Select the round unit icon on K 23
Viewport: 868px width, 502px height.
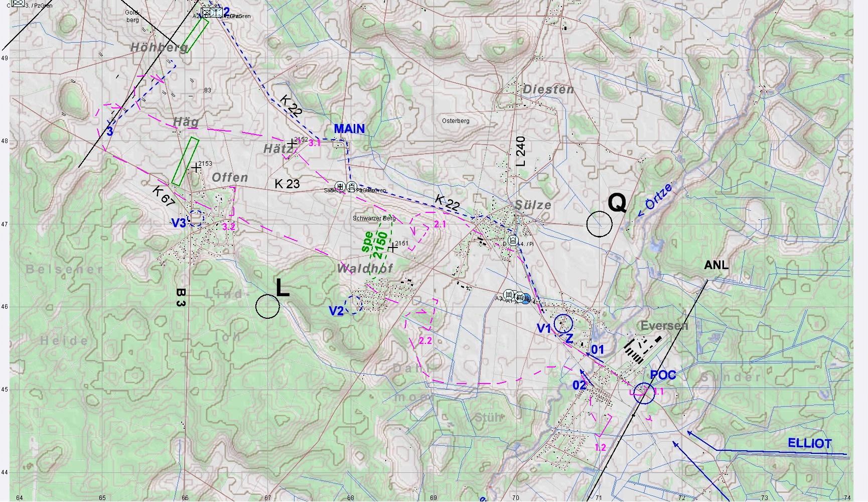tap(341, 187)
